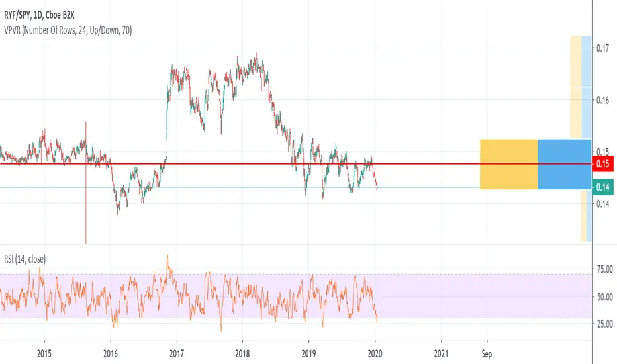Click the 2020 label on time axis

click(x=375, y=354)
